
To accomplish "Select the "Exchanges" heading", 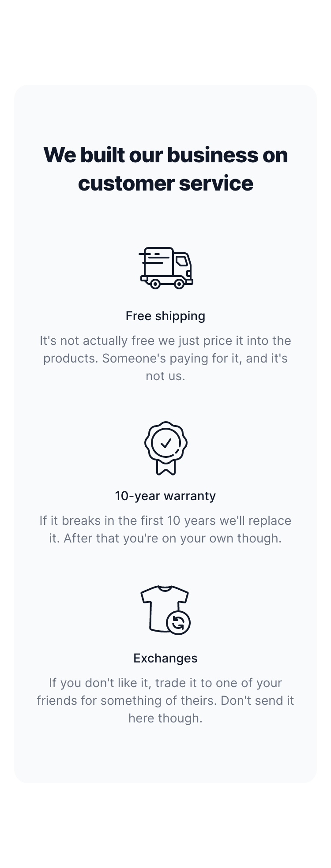I will (x=165, y=658).
